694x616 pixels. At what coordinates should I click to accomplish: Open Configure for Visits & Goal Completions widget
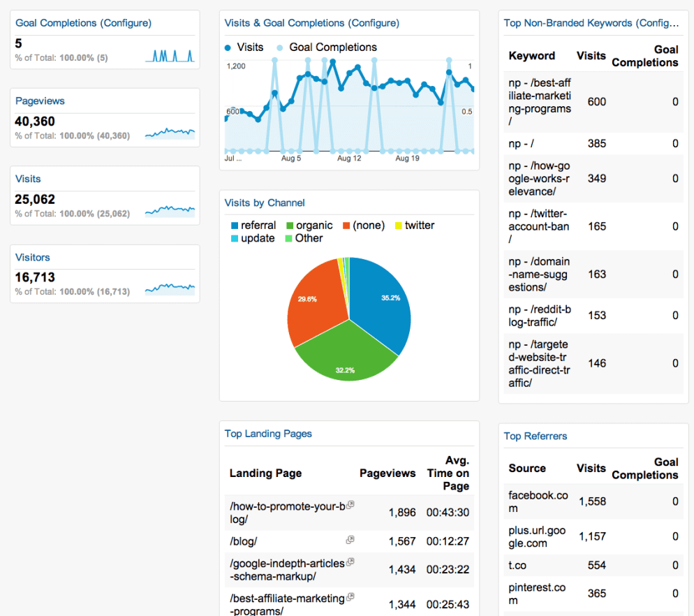[376, 22]
